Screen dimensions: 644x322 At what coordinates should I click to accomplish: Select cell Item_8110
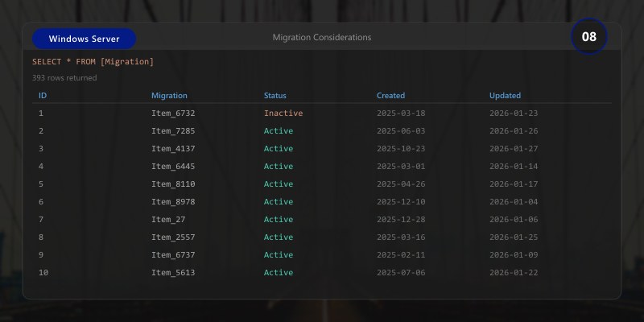point(173,184)
